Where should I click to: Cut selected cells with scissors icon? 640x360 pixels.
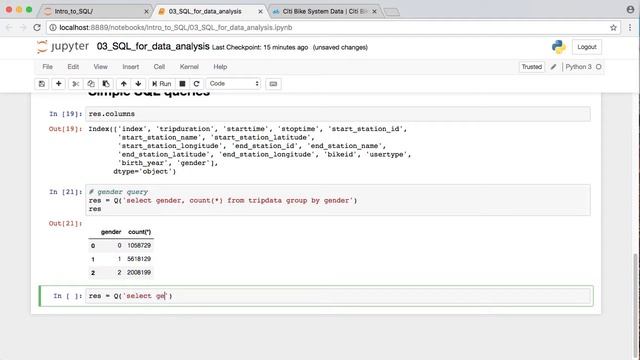coord(76,84)
